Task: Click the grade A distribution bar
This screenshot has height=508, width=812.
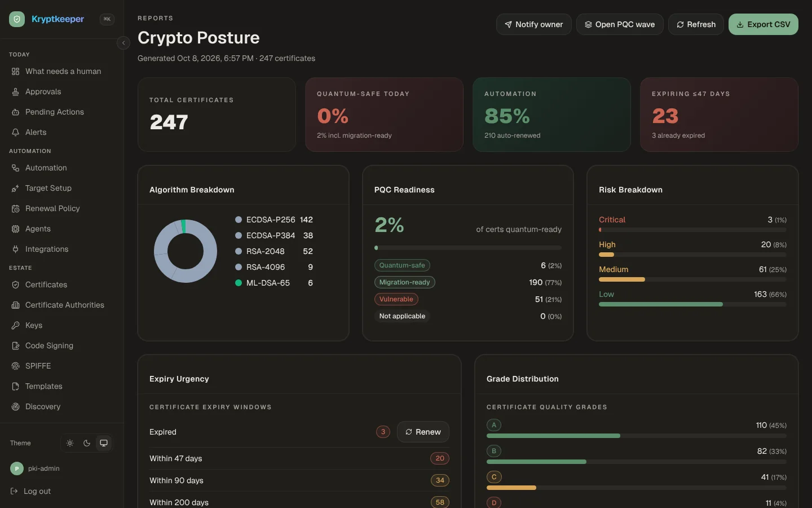Action: pyautogui.click(x=637, y=436)
